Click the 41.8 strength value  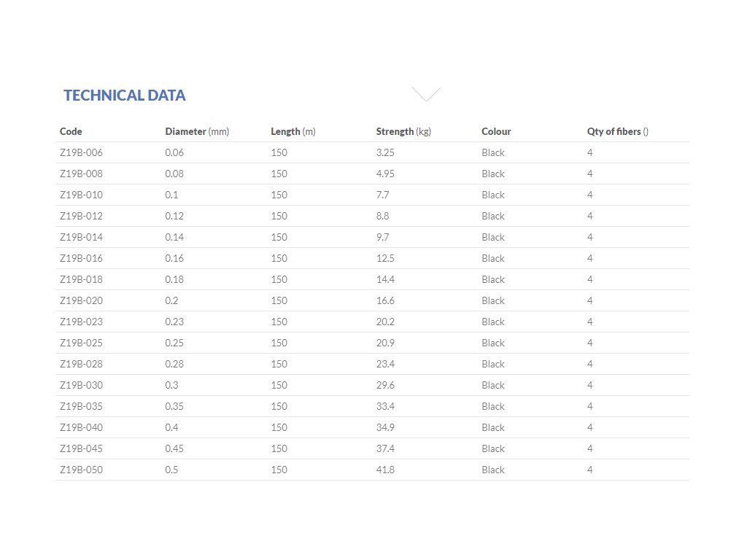tap(385, 470)
